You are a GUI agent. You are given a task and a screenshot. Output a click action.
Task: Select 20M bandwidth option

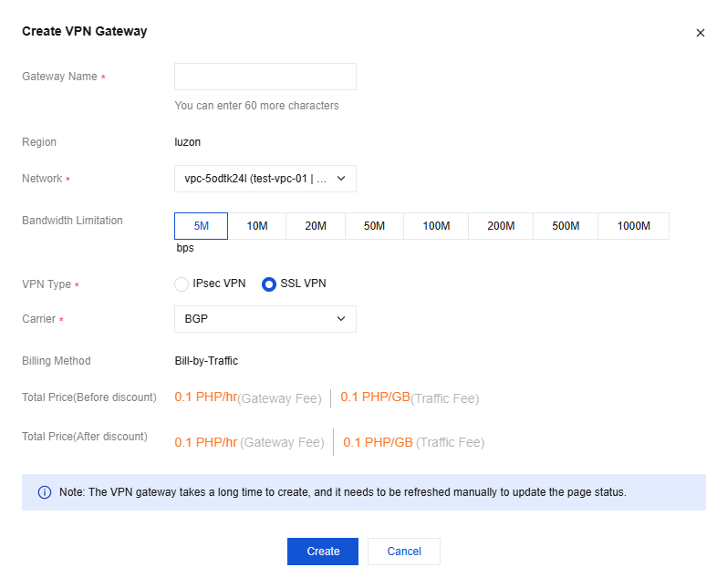pos(316,226)
